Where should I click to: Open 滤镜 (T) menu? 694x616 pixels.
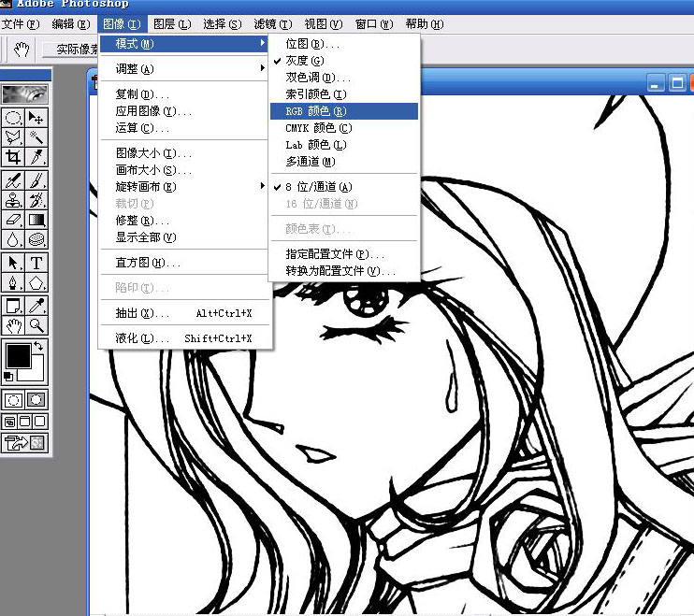point(273,24)
